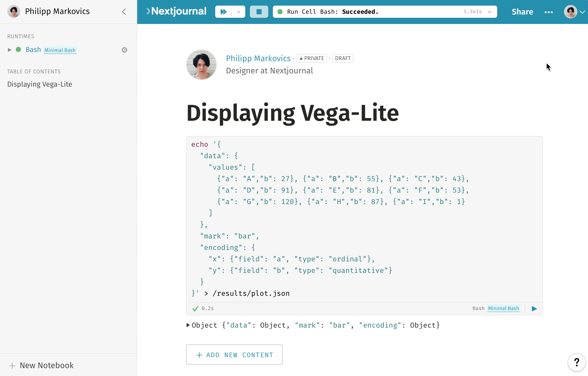The height and width of the screenshot is (376, 588).
Task: Click the 0.2s cell runtime text
Action: [208, 308]
